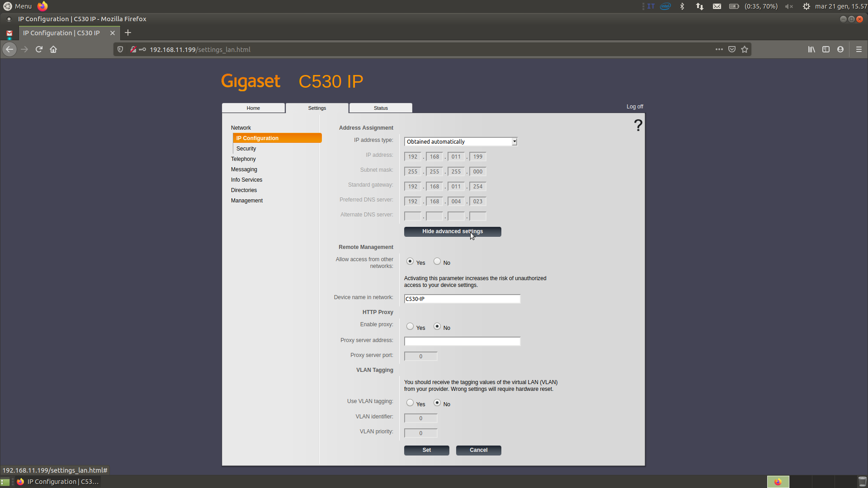The image size is (868, 488).
Task: Open the help question mark
Action: [638, 125]
